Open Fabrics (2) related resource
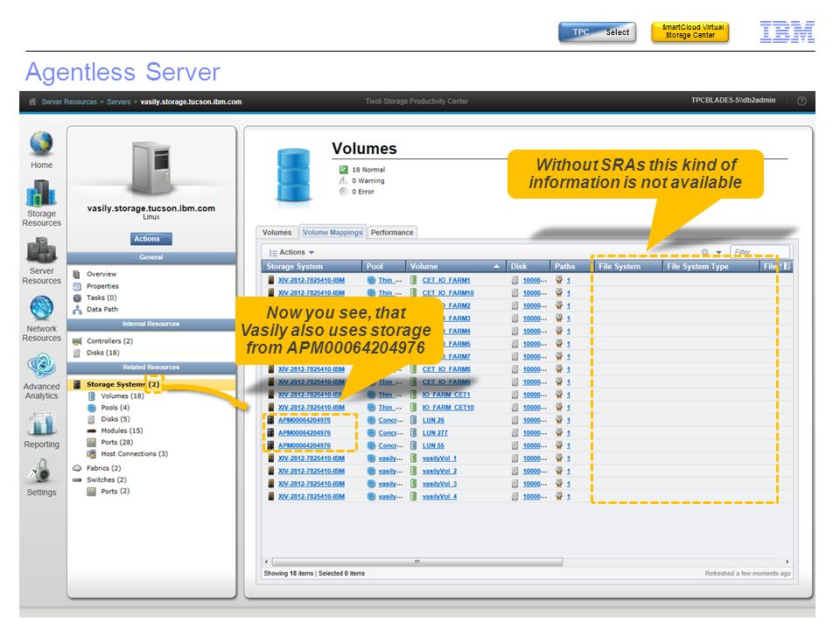840x630 pixels. (x=103, y=469)
